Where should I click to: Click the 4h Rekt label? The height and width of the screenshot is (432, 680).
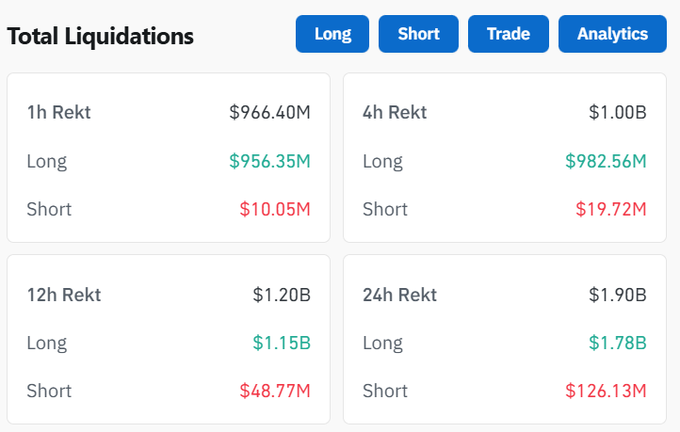pyautogui.click(x=395, y=112)
